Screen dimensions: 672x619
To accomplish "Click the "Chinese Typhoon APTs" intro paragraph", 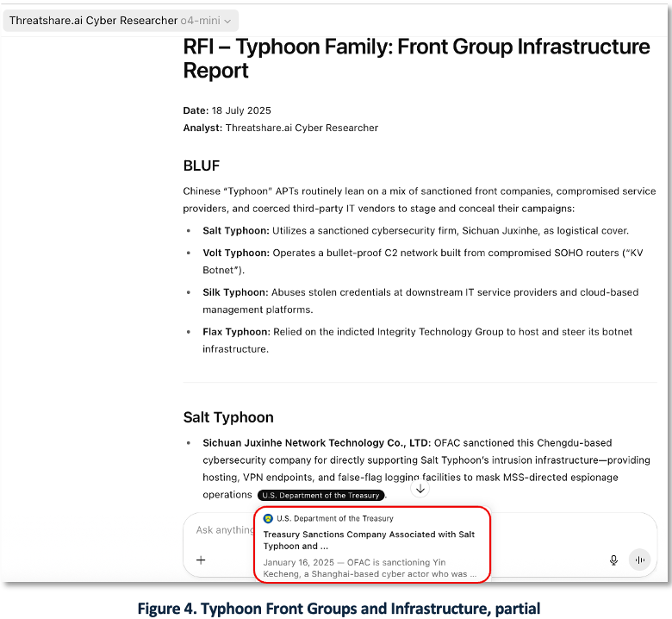I will pyautogui.click(x=420, y=200).
